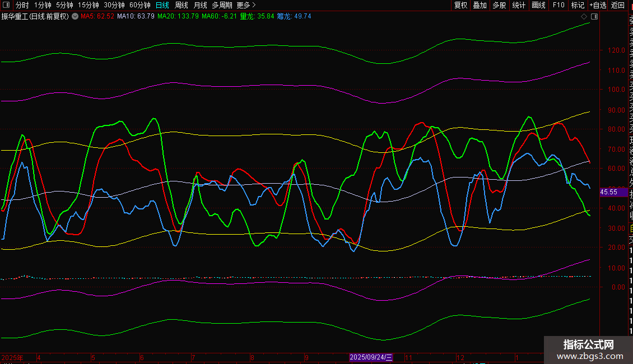This screenshot has height=364, width=633.
Task: Expand the 更多 periods menu
Action: pyautogui.click(x=246, y=5)
